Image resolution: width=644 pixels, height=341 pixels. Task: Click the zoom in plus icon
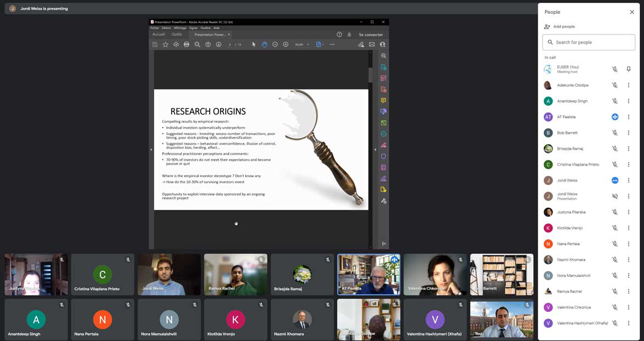pos(285,44)
